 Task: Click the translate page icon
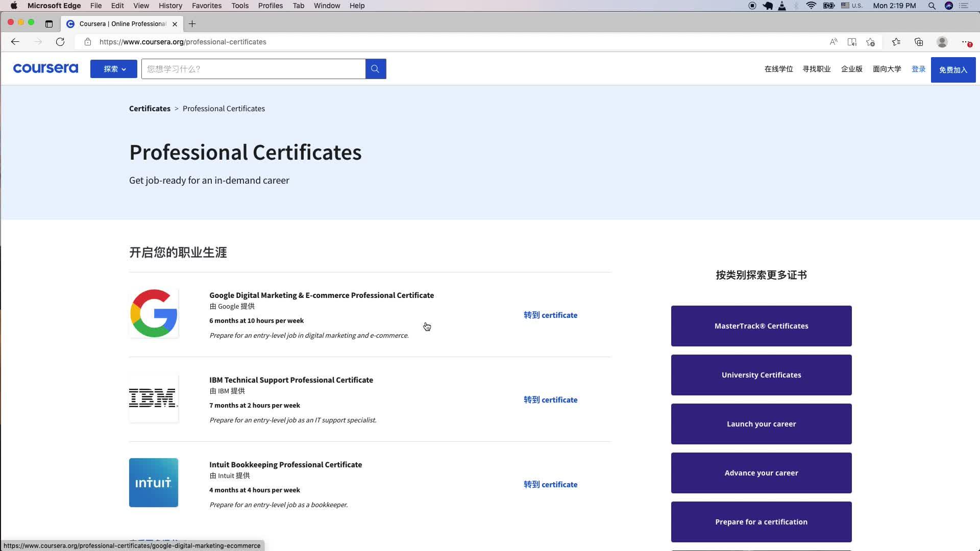coord(852,42)
